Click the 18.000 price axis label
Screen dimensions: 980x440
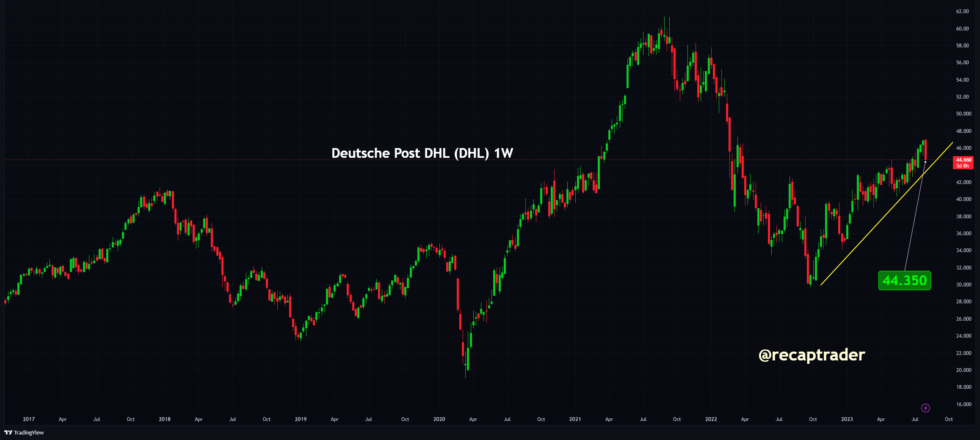pyautogui.click(x=963, y=387)
